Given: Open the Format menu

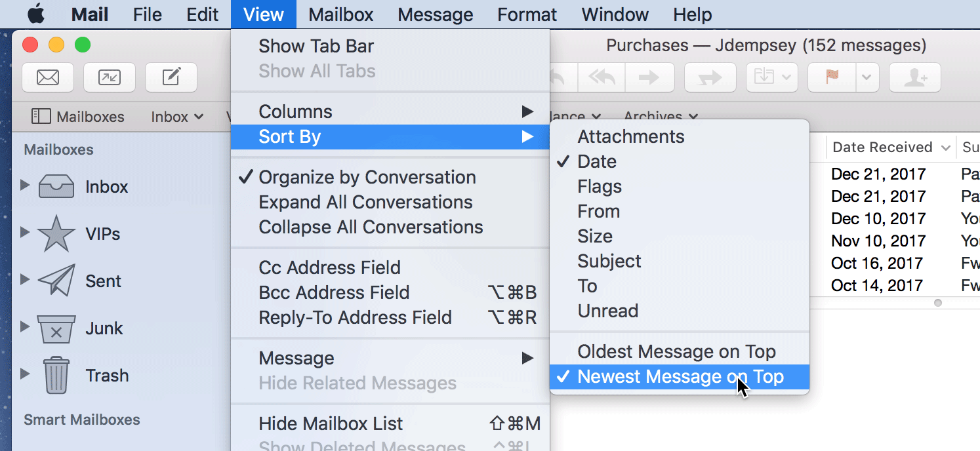Looking at the screenshot, I should pyautogui.click(x=527, y=14).
